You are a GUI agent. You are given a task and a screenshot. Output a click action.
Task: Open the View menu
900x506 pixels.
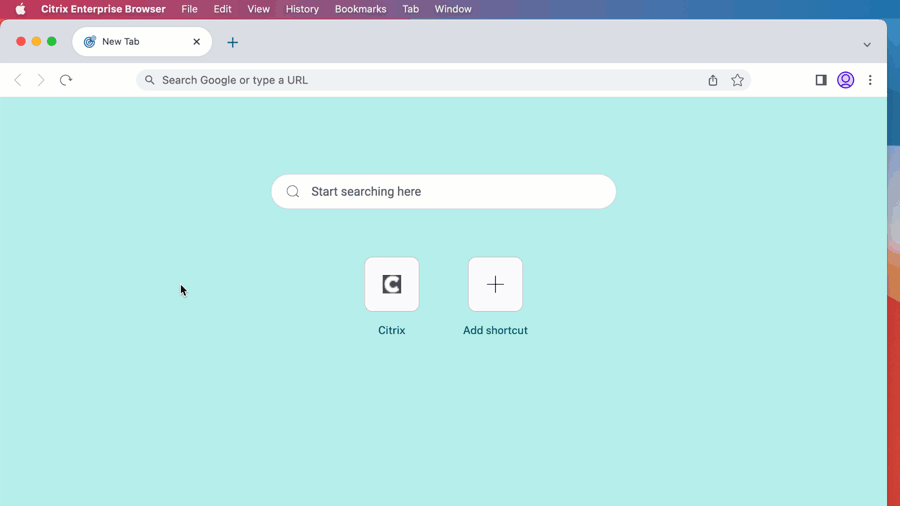click(258, 9)
